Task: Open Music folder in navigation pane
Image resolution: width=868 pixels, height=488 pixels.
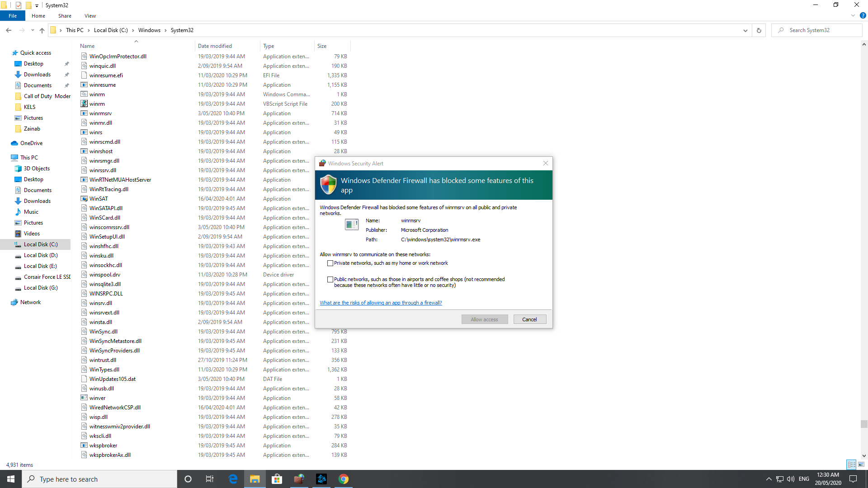Action: 31,212
